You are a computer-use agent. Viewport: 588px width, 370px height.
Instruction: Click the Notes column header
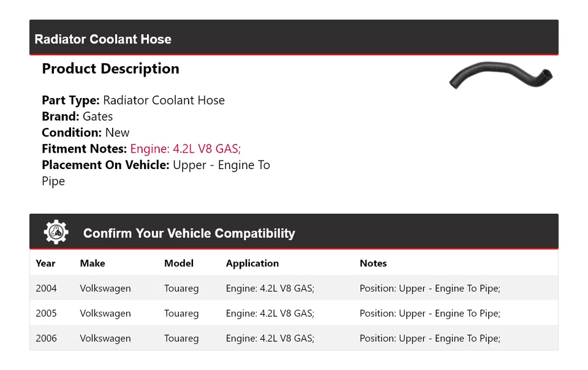click(x=373, y=263)
